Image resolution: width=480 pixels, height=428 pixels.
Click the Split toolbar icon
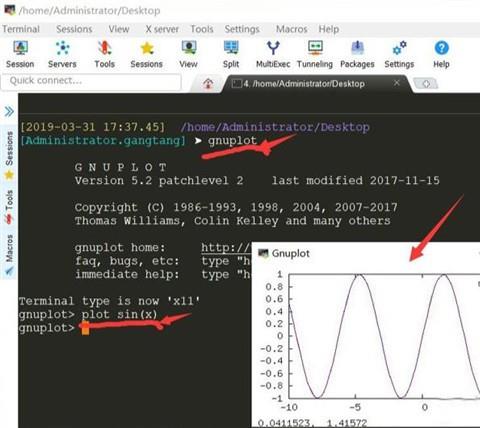[231, 54]
